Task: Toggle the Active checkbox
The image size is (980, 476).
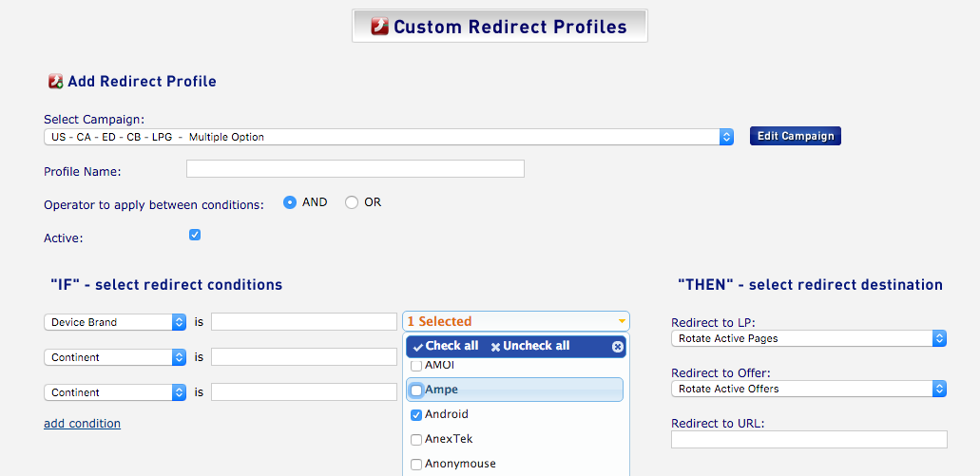Action: click(x=195, y=235)
